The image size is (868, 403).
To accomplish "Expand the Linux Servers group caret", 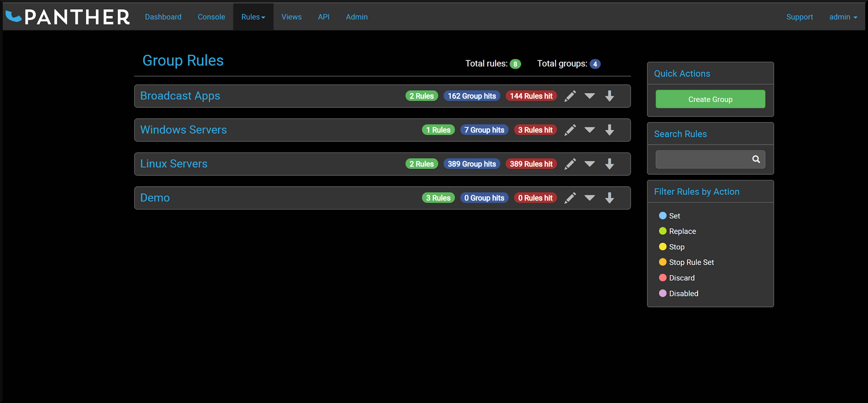I will 589,164.
